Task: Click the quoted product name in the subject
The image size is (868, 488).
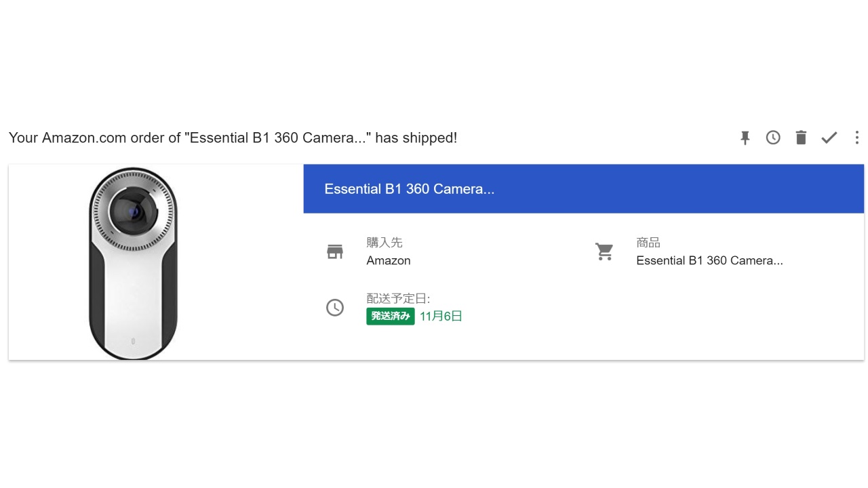Action: tap(277, 138)
